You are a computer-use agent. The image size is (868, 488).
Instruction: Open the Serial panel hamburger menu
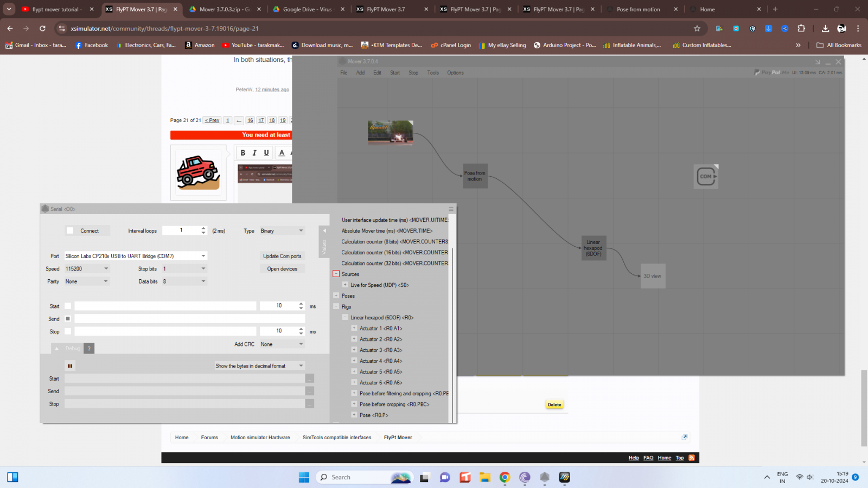[450, 209]
